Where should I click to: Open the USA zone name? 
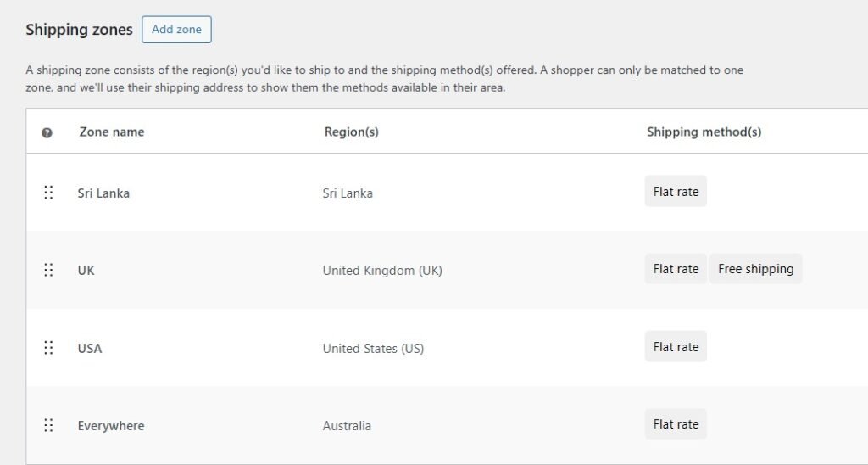pos(90,349)
